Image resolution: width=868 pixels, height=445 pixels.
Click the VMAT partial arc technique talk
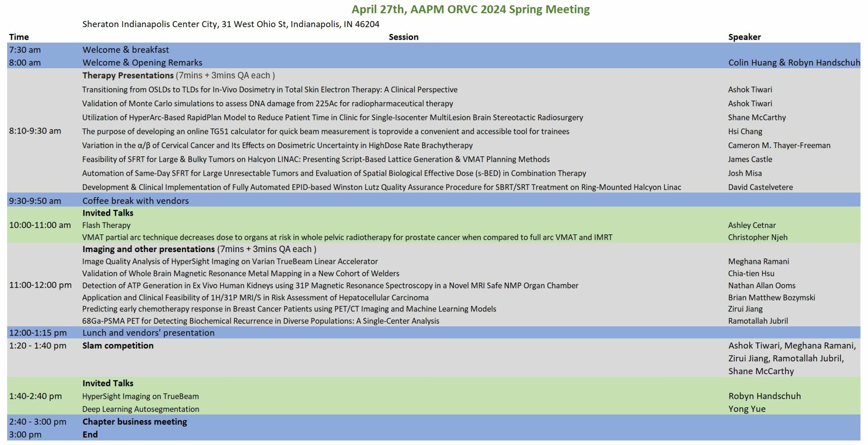tap(347, 237)
